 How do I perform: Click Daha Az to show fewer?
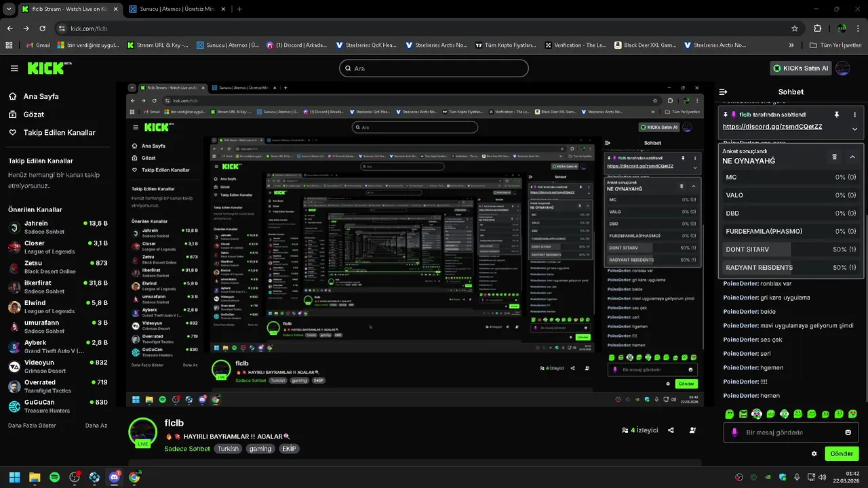tap(96, 426)
